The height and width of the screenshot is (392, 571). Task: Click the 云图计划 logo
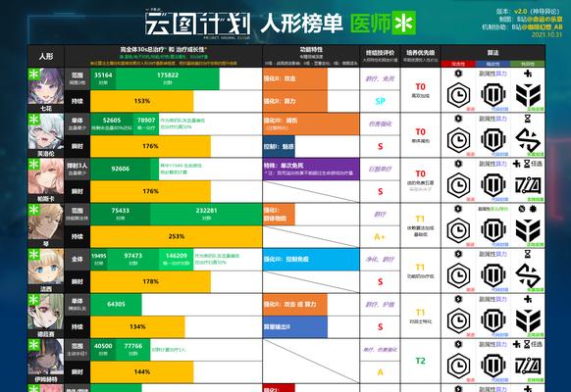198,24
